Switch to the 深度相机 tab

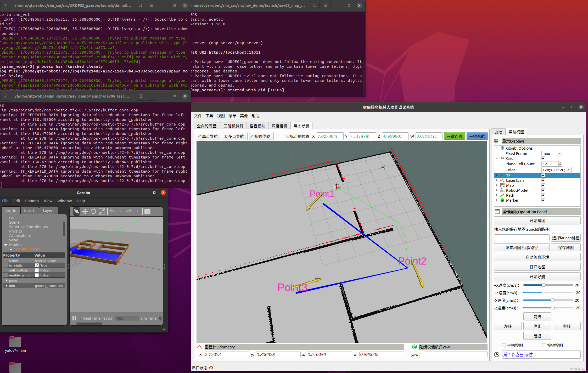click(x=279, y=126)
